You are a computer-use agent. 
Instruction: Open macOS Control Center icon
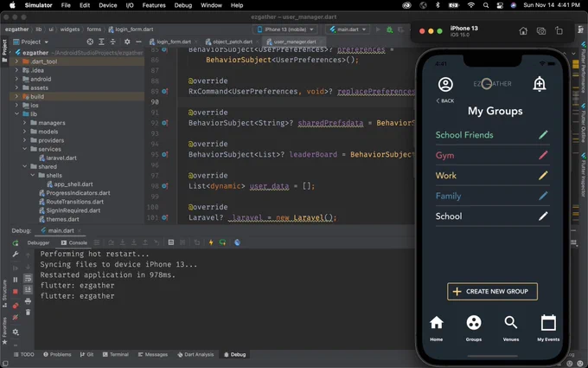500,5
